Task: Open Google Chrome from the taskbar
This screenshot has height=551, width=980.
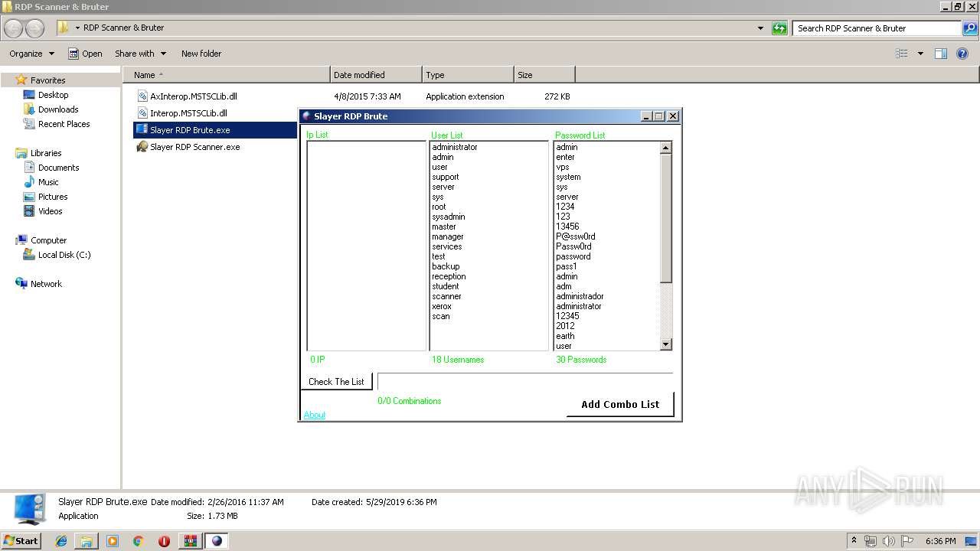Action: [x=139, y=541]
